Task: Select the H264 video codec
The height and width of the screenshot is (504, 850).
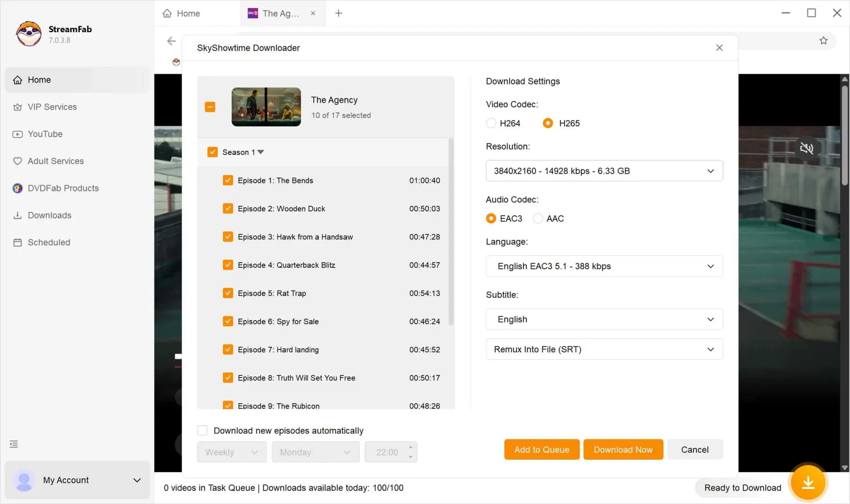Action: (491, 123)
